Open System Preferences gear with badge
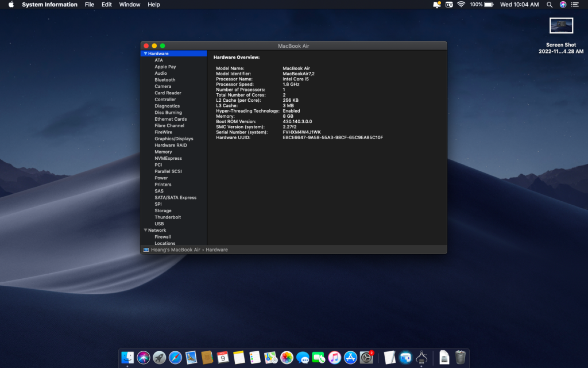Image resolution: width=588 pixels, height=368 pixels. click(366, 357)
